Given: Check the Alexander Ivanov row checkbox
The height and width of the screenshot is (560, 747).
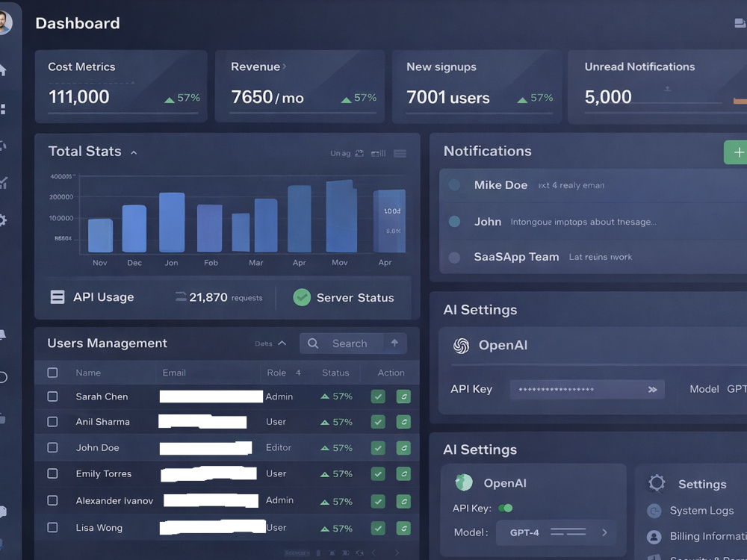Looking at the screenshot, I should point(52,500).
